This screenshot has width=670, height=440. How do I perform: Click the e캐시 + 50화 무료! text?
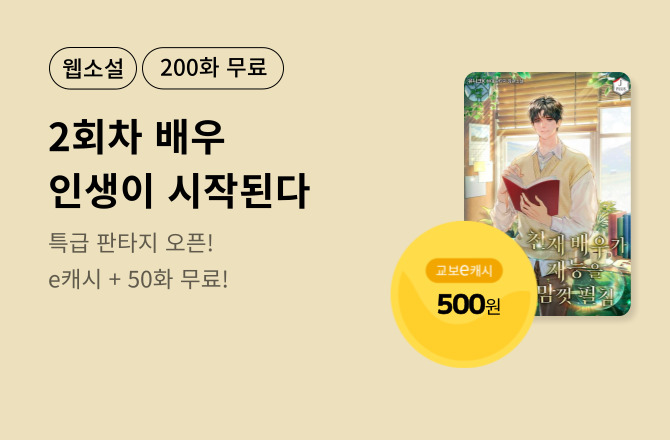[138, 279]
